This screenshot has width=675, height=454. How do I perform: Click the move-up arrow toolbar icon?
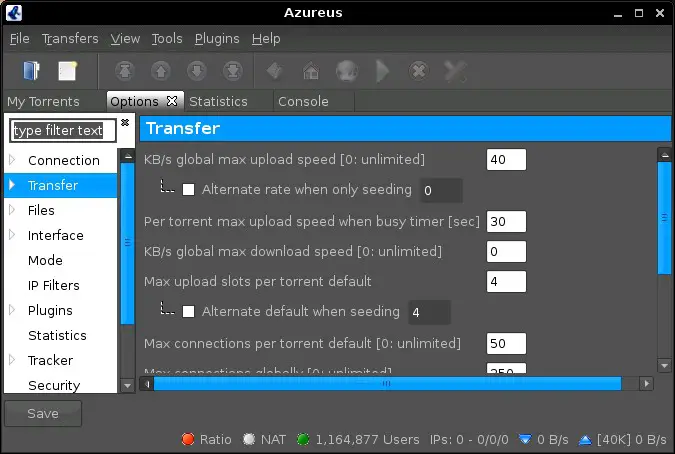161,71
